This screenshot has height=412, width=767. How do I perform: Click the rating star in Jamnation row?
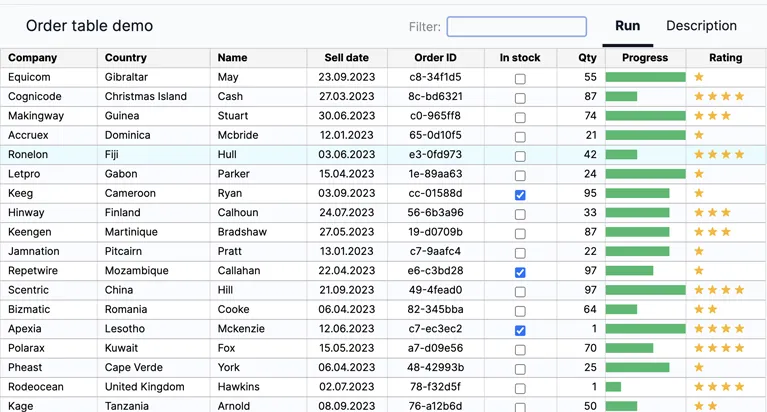(x=699, y=251)
